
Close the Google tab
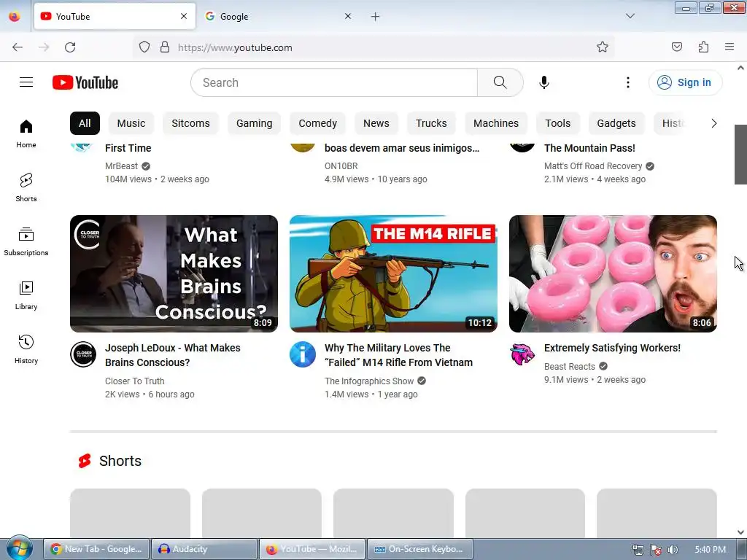[348, 16]
